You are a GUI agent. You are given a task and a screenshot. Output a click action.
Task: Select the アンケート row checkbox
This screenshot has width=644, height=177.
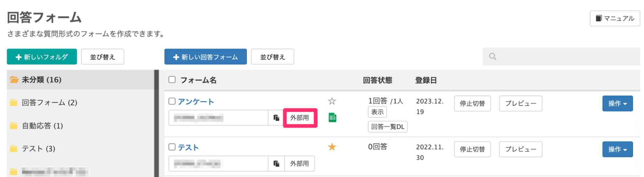pyautogui.click(x=172, y=101)
